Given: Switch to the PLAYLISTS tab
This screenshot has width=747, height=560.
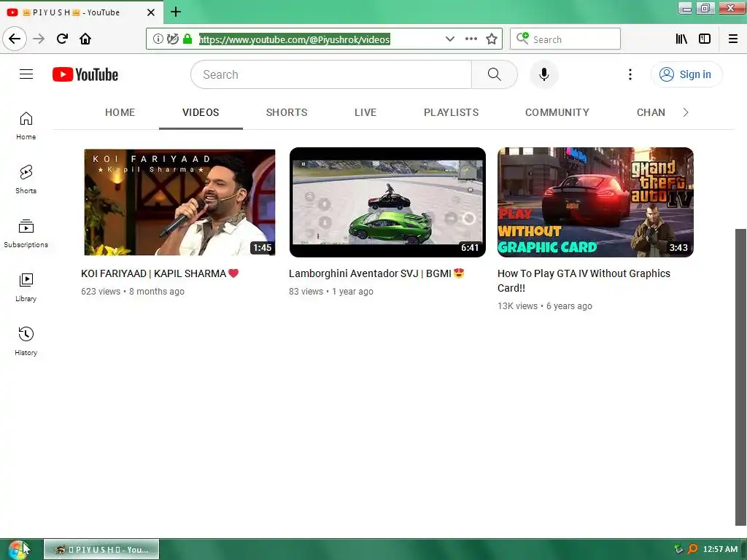Looking at the screenshot, I should click(x=451, y=112).
